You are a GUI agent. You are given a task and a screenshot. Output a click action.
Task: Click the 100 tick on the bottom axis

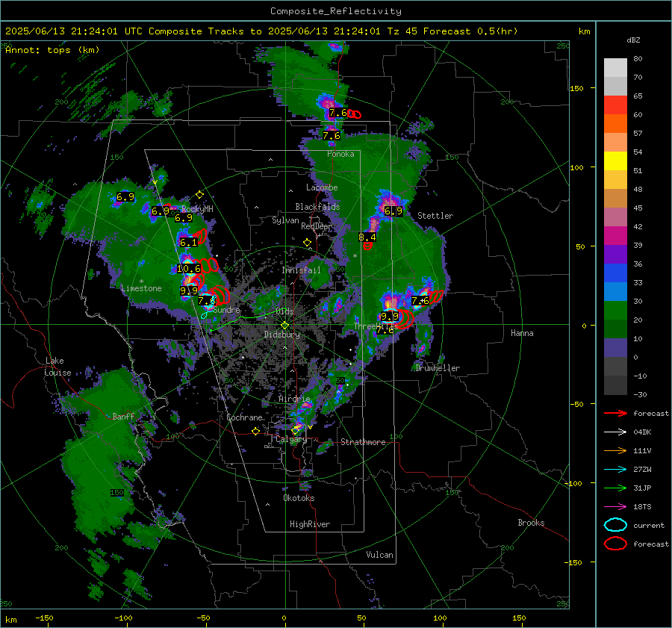(x=440, y=618)
